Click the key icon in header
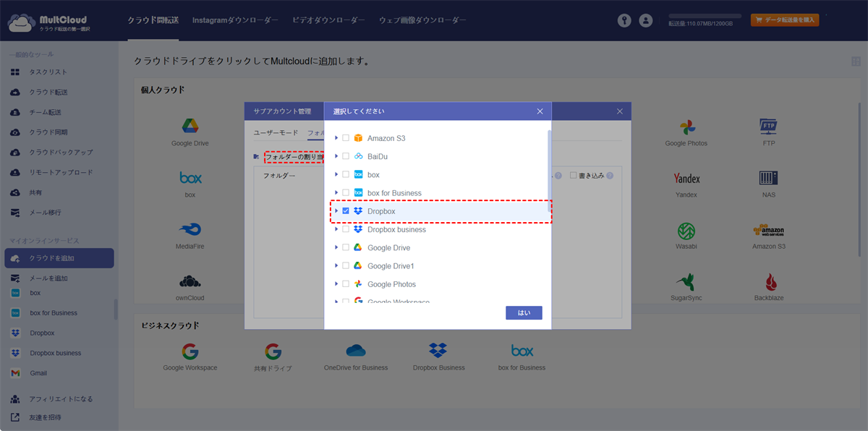 (x=624, y=21)
